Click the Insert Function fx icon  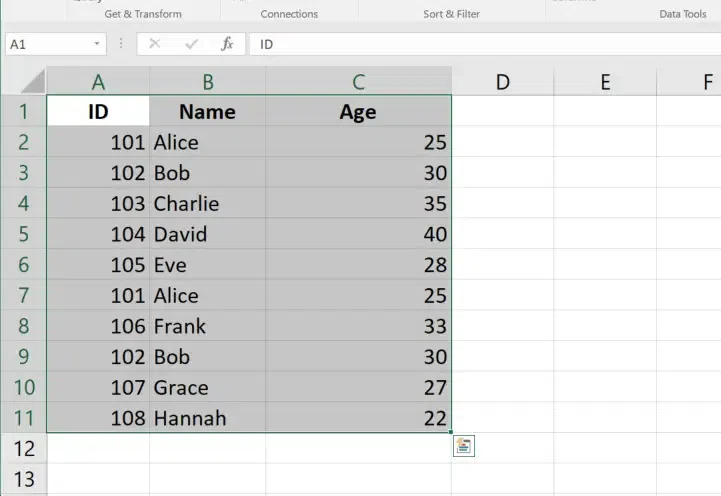click(227, 44)
